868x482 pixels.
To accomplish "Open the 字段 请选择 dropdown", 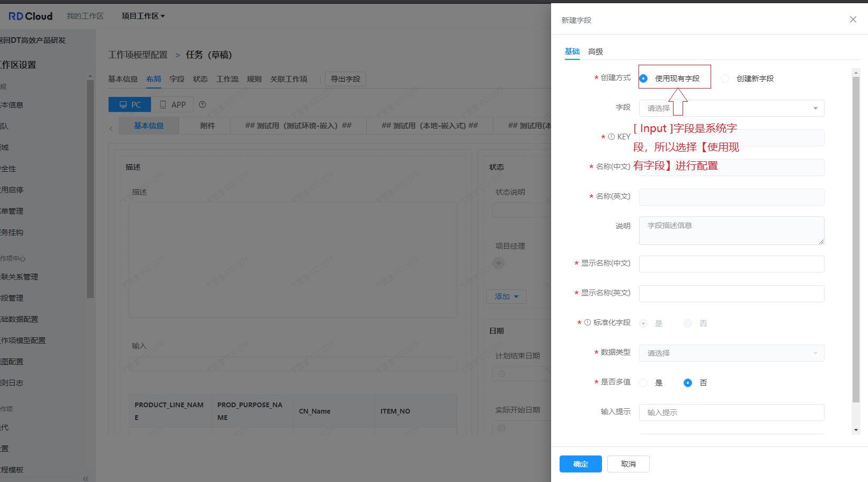I will (732, 108).
